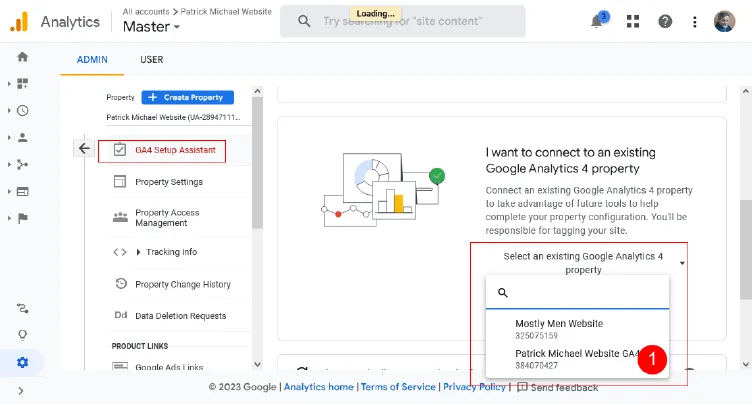Open the three-dot more options menu
The height and width of the screenshot is (405, 752).
pos(694,22)
